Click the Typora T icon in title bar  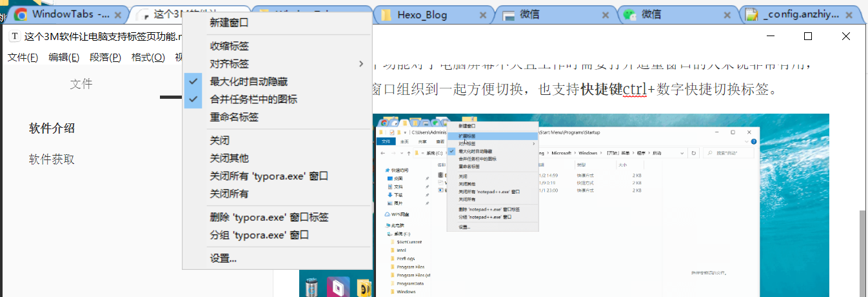[14, 37]
